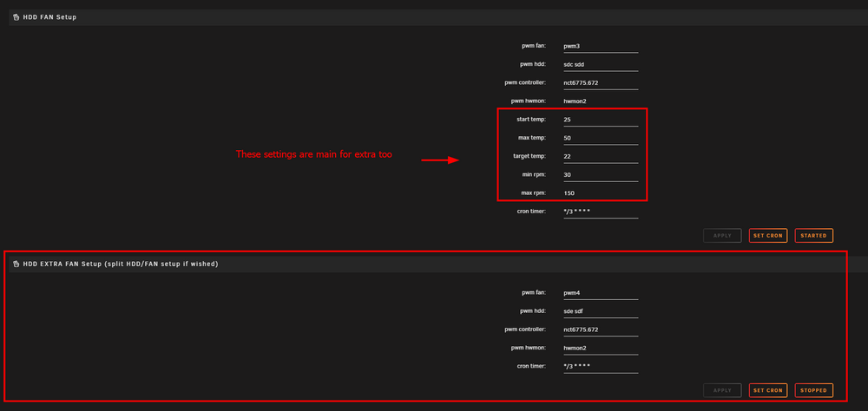Image resolution: width=868 pixels, height=411 pixels.
Task: Edit cron timer field in HDD FAN Setup
Action: click(601, 212)
